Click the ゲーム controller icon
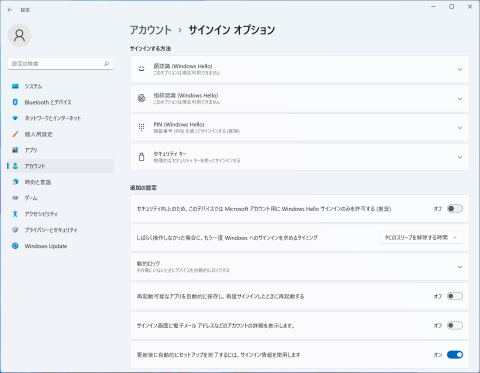 pyautogui.click(x=15, y=198)
